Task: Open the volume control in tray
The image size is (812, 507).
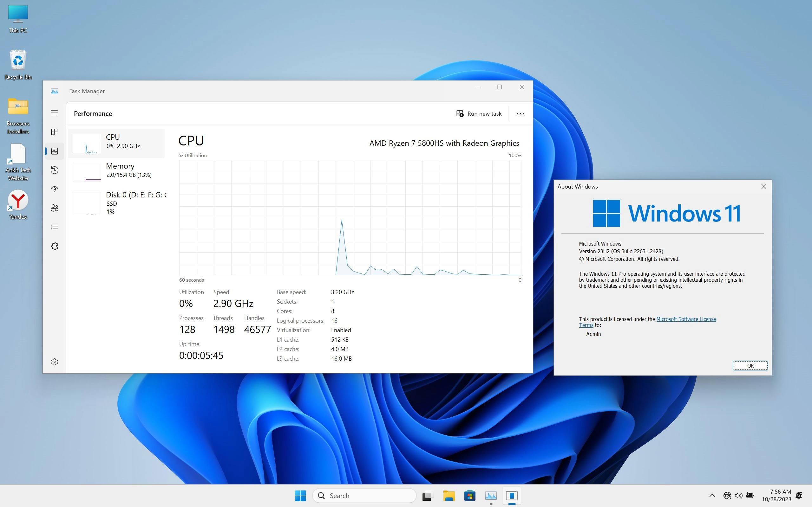Action: [738, 496]
